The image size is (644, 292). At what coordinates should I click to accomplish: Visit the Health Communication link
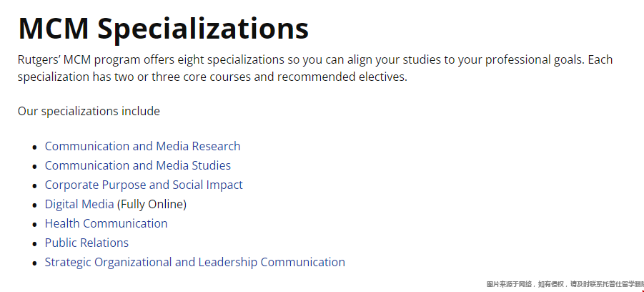point(106,223)
